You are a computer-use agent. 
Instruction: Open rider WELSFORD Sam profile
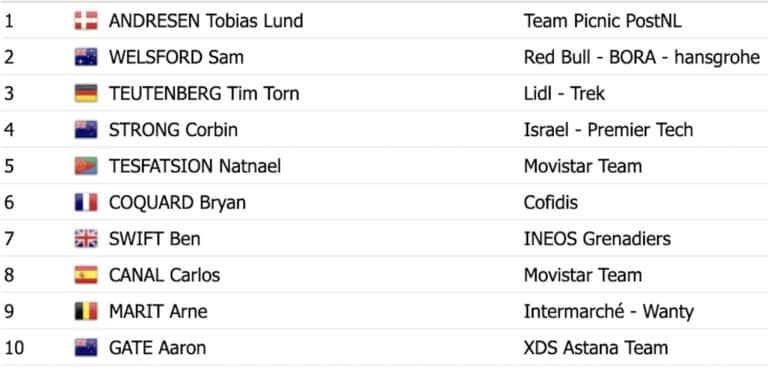click(176, 57)
